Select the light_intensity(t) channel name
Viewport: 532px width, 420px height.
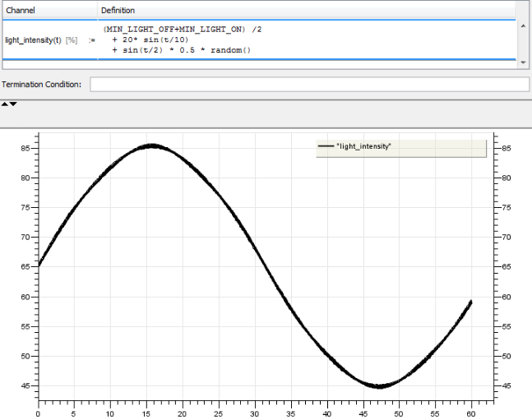[x=33, y=40]
